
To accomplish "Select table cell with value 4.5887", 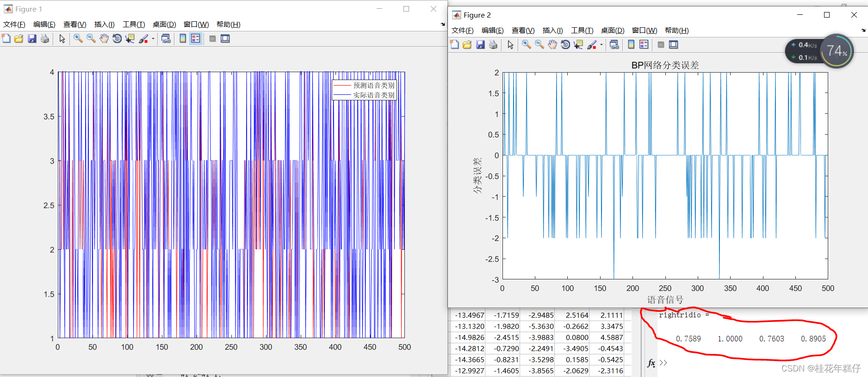I will coord(607,337).
